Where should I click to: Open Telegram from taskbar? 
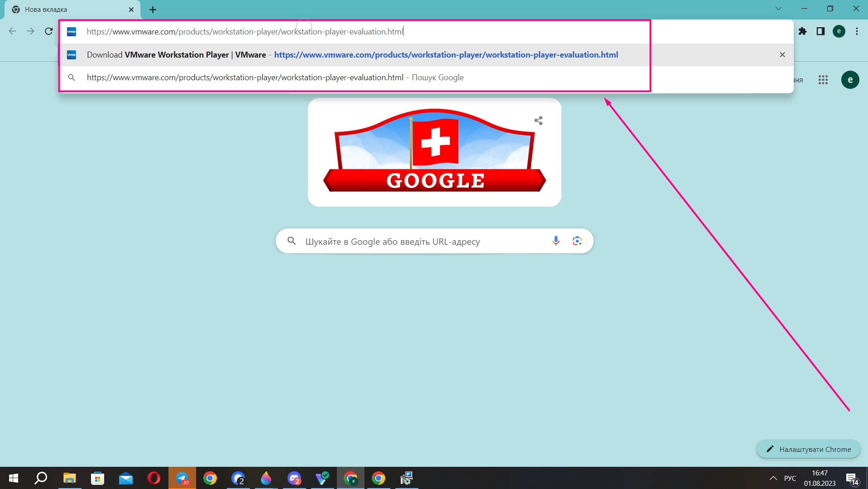pyautogui.click(x=182, y=478)
